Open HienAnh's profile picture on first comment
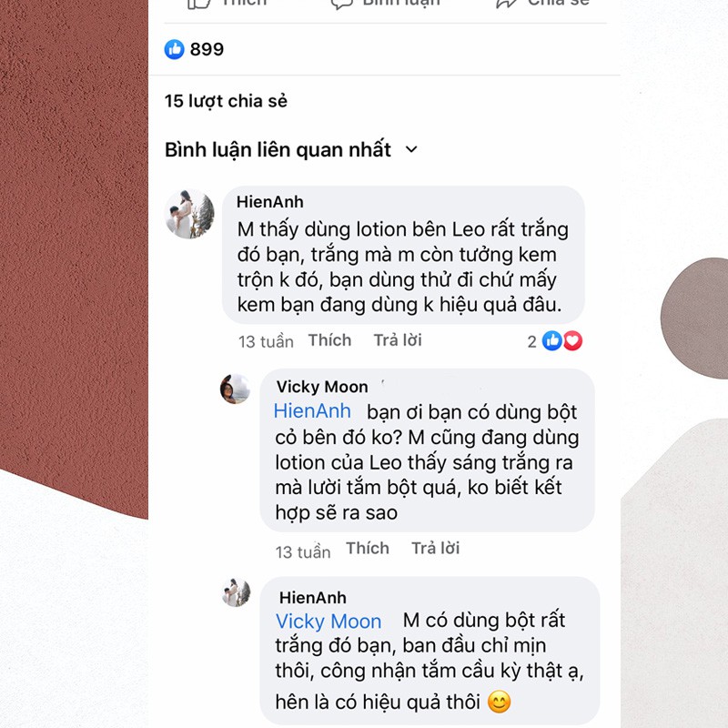This screenshot has height=728, width=728. tap(189, 214)
